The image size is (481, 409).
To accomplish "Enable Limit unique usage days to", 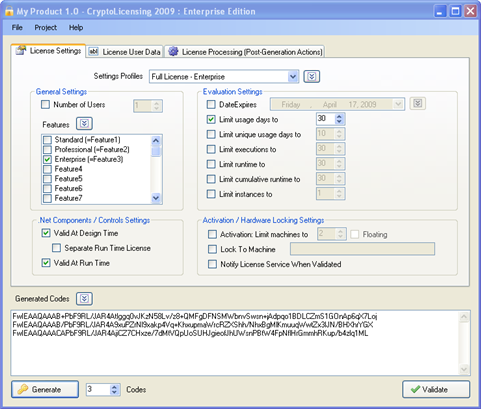I will point(211,134).
